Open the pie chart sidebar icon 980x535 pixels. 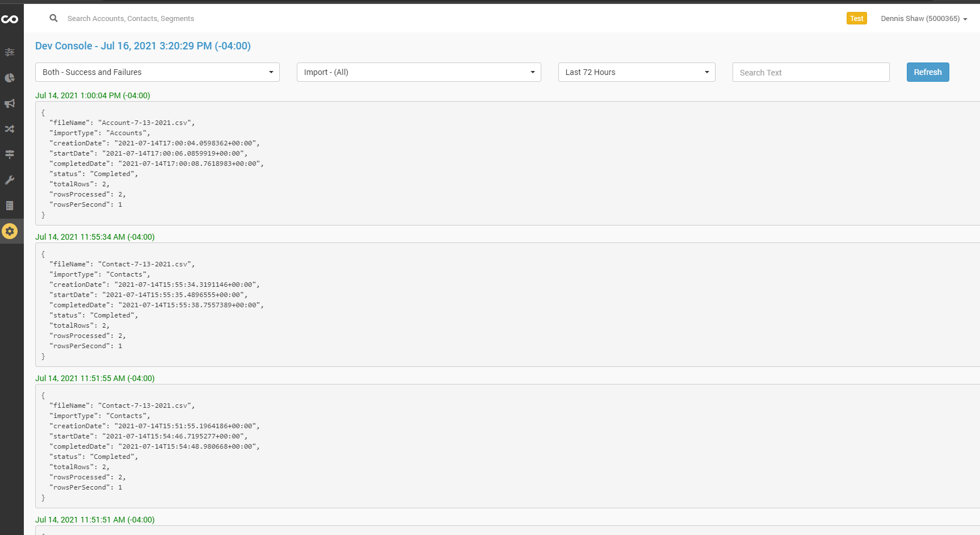coord(10,78)
